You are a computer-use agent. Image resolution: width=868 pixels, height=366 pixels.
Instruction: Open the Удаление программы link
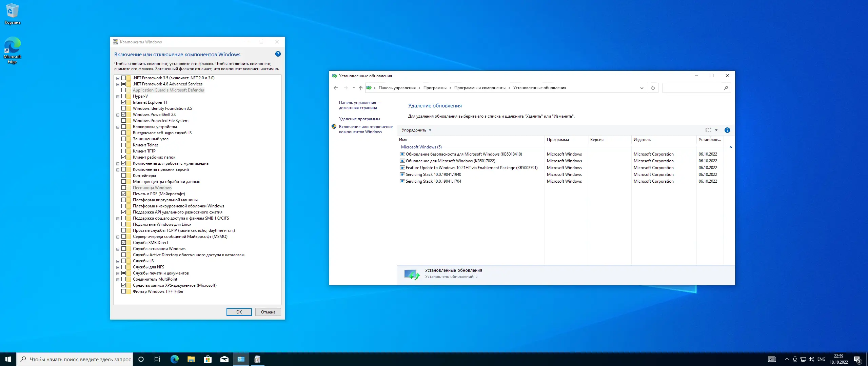point(359,119)
